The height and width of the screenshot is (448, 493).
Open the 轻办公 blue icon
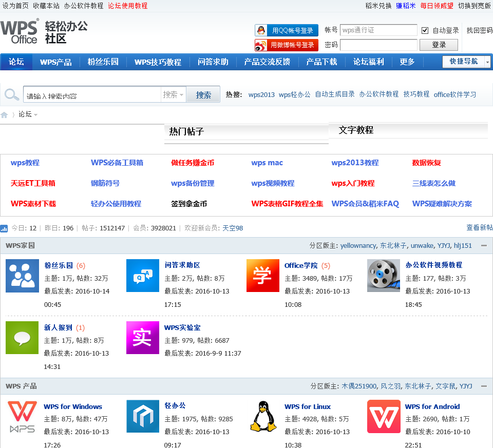tap(143, 416)
